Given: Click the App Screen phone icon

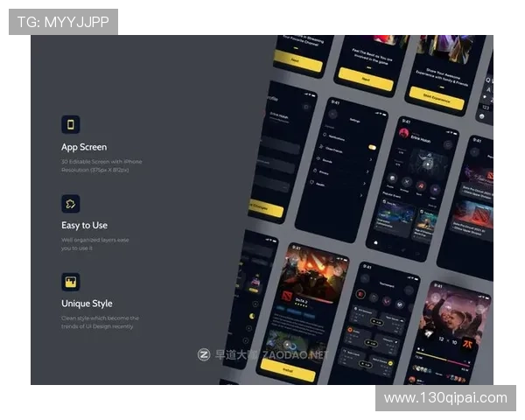Looking at the screenshot, I should [70, 124].
